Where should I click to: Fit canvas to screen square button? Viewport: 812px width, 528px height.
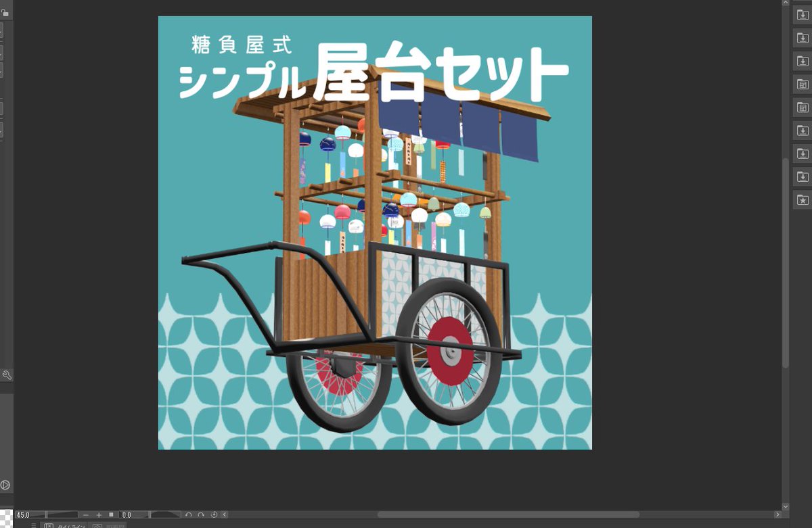click(x=111, y=514)
